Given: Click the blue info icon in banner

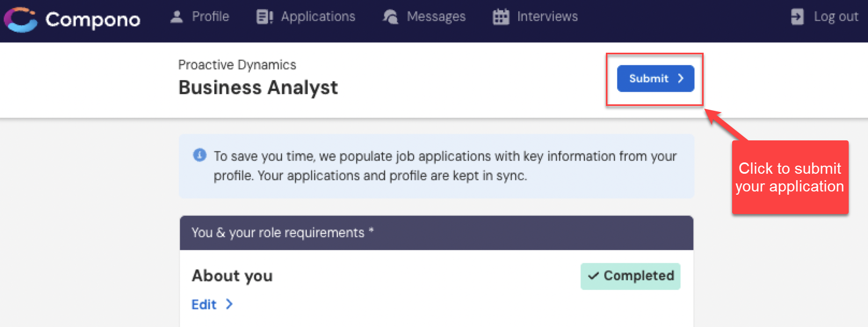Looking at the screenshot, I should 199,155.
